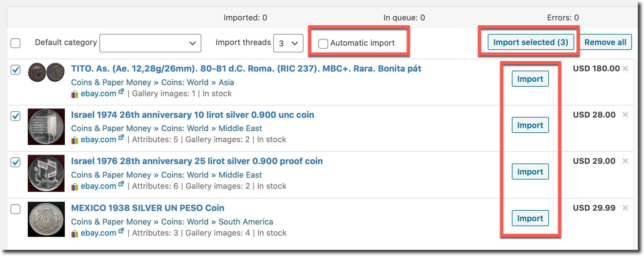This screenshot has width=644, height=256.
Task: Click X icon beside USD 28.00 price
Action: (x=625, y=115)
